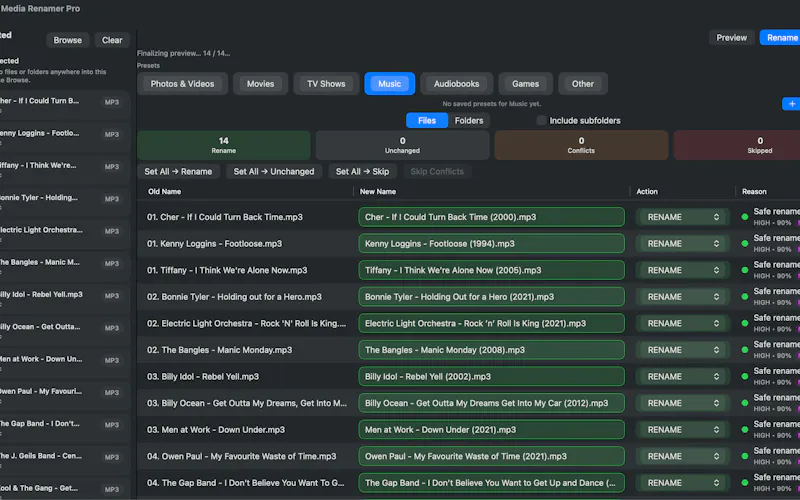Click the blue Rename button
Image resolution: width=800 pixels, height=500 pixels.
tap(781, 37)
